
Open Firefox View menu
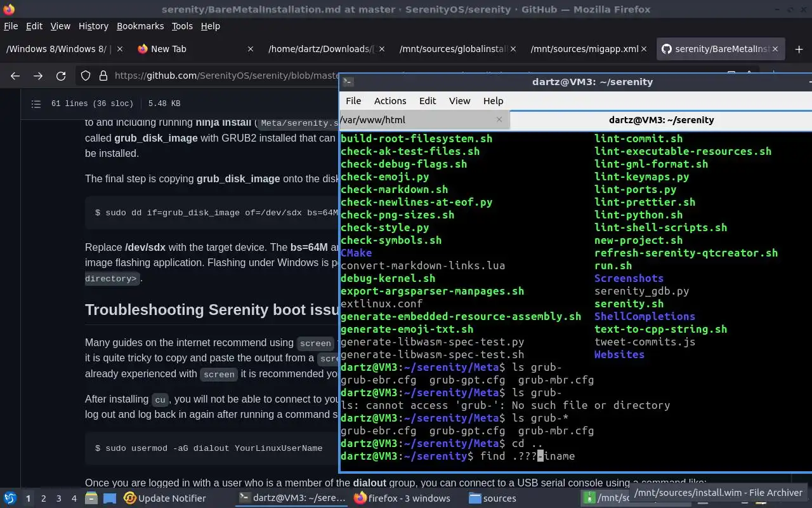pyautogui.click(x=60, y=26)
